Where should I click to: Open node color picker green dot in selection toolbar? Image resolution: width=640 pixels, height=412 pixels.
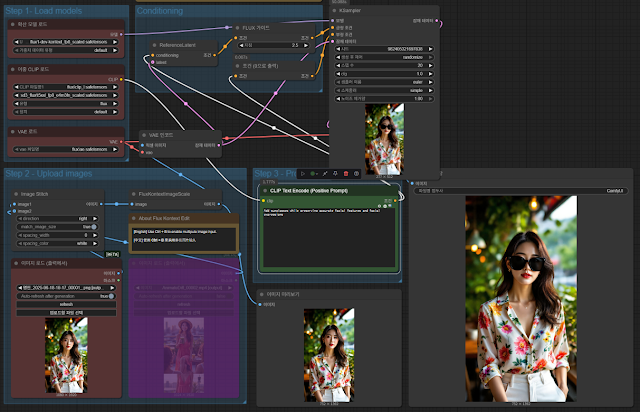[313, 174]
